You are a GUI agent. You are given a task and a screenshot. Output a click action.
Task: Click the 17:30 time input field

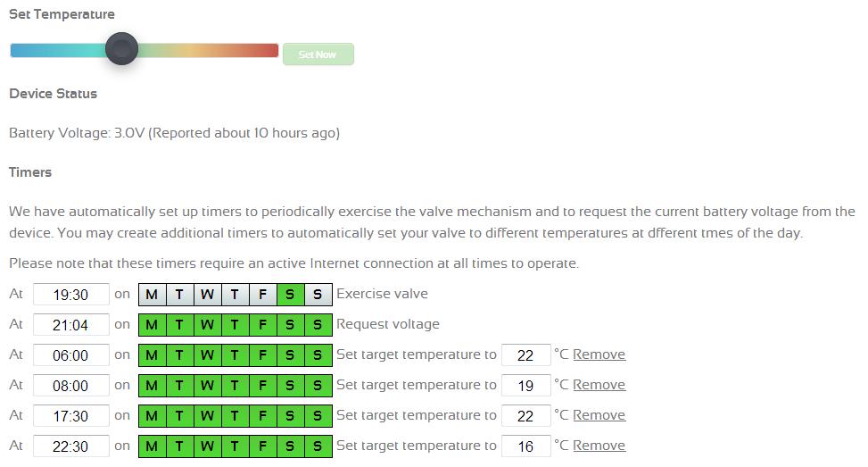(71, 416)
